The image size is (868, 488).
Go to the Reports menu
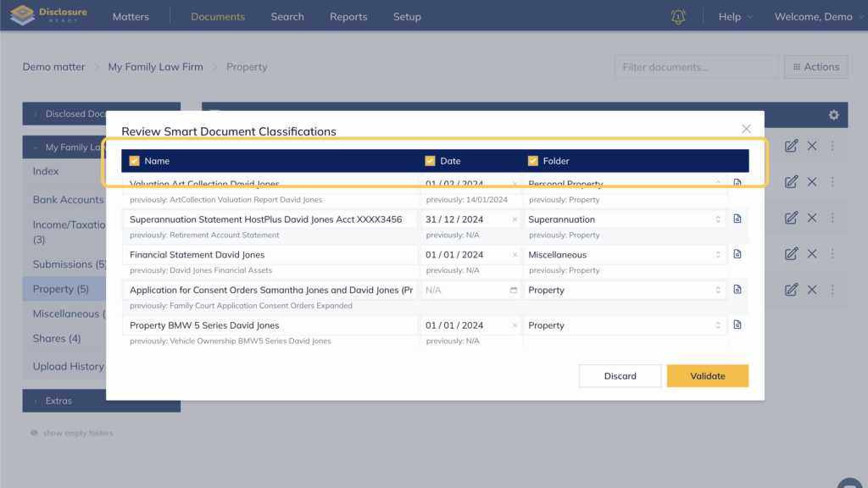348,17
